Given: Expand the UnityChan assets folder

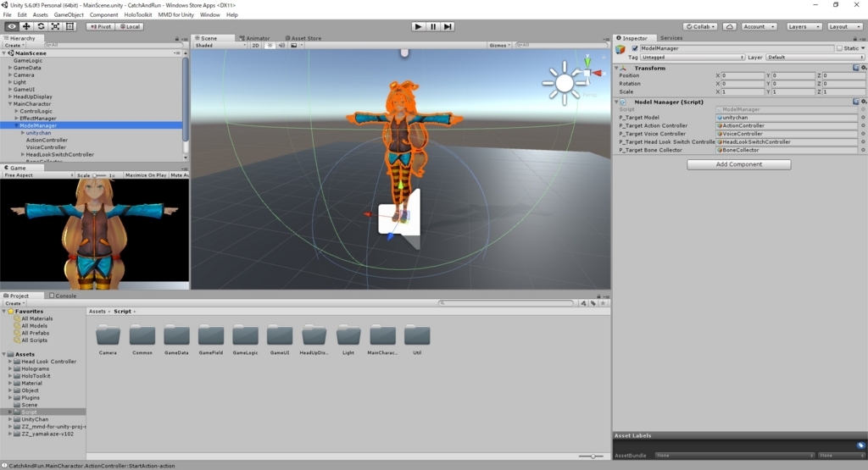Looking at the screenshot, I should pos(10,419).
